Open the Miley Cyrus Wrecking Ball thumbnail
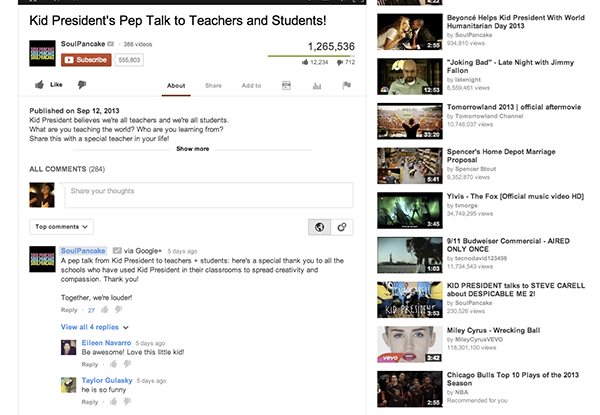Viewport: 600px width, 415px height. 410,345
